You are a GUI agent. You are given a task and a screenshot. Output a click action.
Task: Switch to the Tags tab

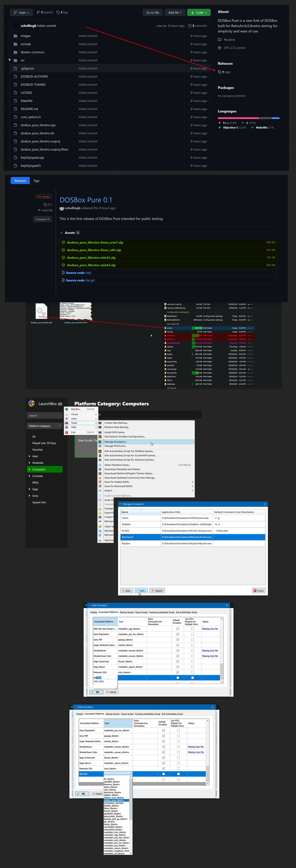pyautogui.click(x=36, y=181)
